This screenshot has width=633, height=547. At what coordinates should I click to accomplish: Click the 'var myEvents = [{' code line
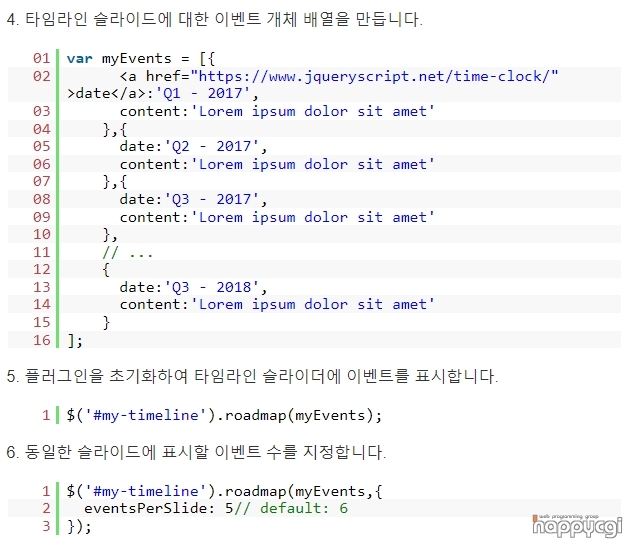tap(140, 59)
